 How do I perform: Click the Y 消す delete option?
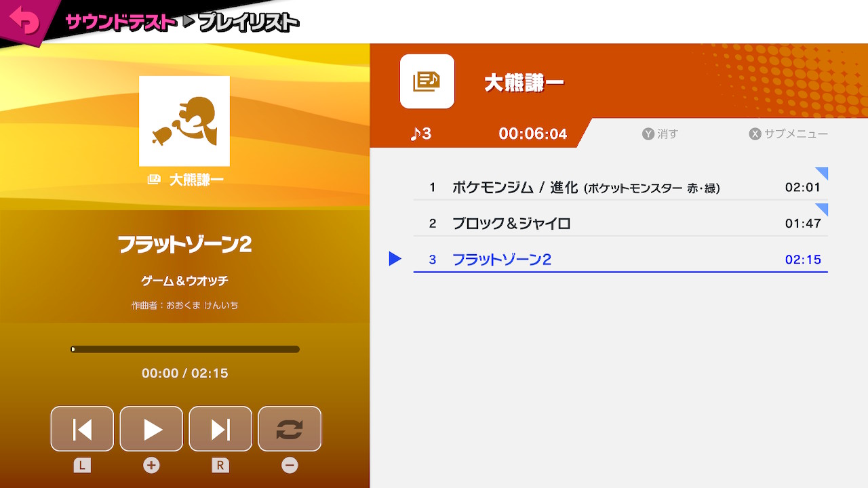[x=660, y=134]
